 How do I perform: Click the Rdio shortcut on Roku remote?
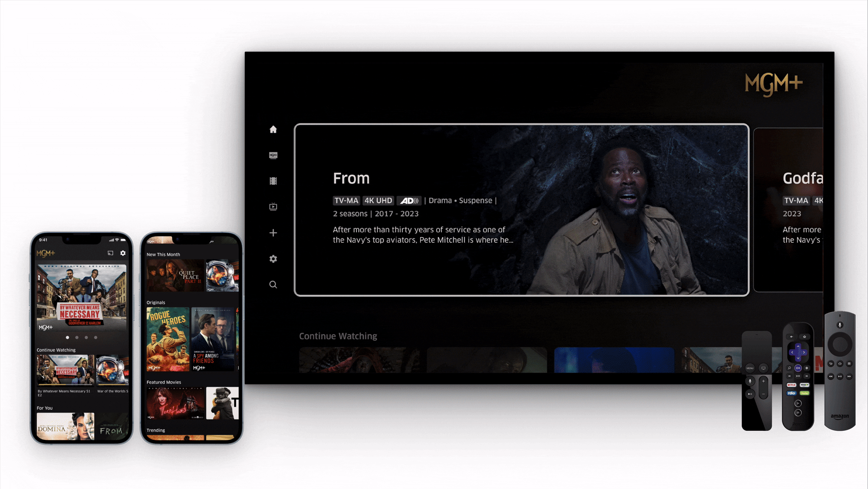792,393
